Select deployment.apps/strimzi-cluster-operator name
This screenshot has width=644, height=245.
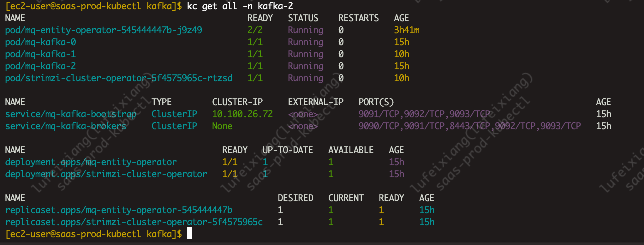pyautogui.click(x=106, y=174)
